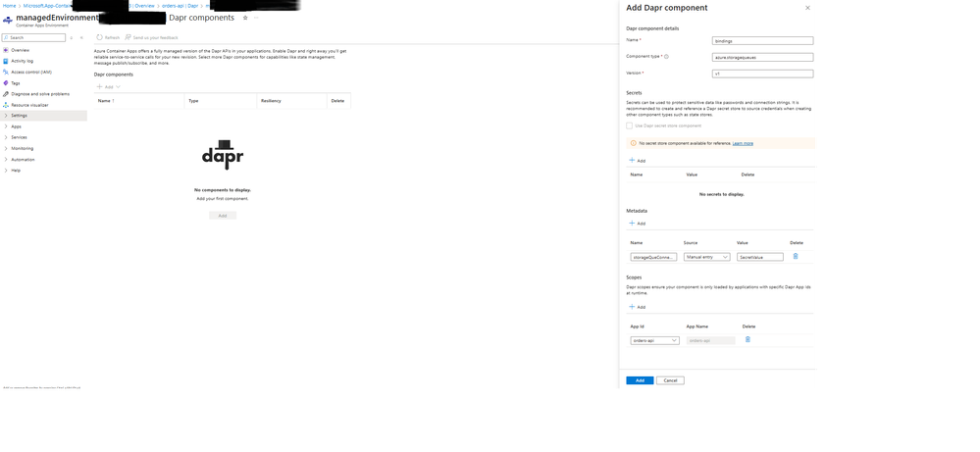Toggle Use Dapr secret store component checkbox
This screenshot has width=980, height=452.
(630, 126)
